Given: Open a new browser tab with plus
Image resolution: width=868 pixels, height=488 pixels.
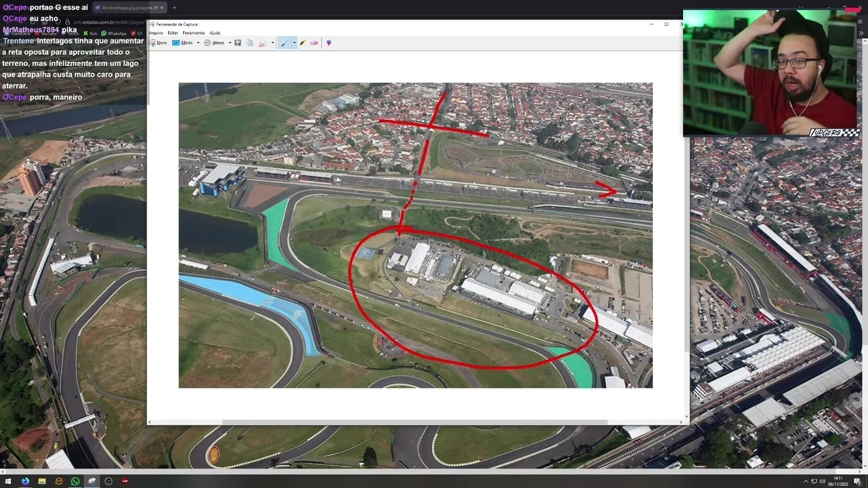Looking at the screenshot, I should (174, 7).
